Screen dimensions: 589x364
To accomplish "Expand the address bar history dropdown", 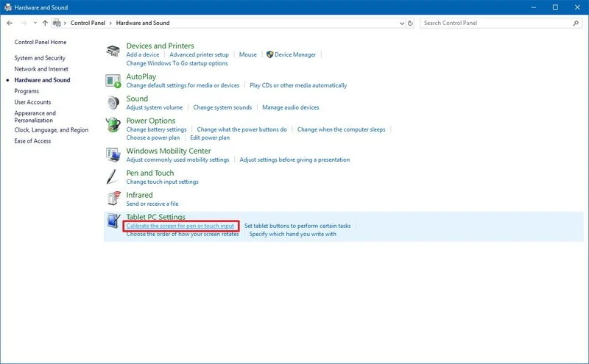I will point(401,24).
